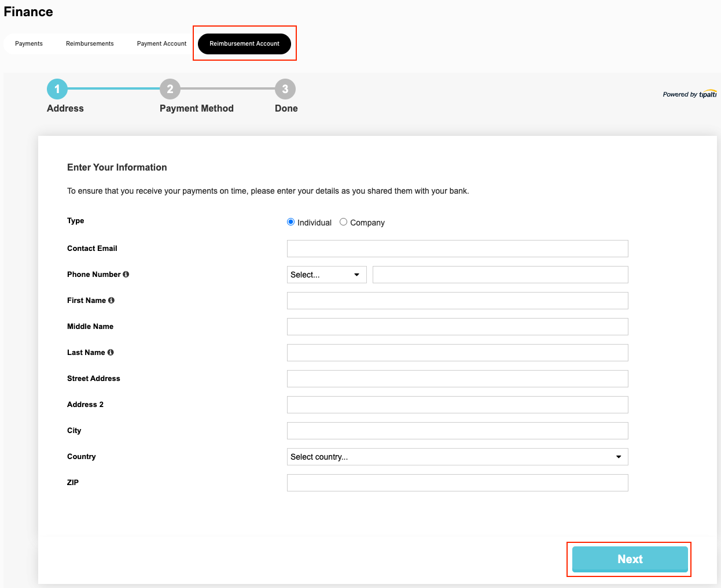Select the Reimbursement Account tab
This screenshot has width=721, height=588.
pyautogui.click(x=244, y=44)
